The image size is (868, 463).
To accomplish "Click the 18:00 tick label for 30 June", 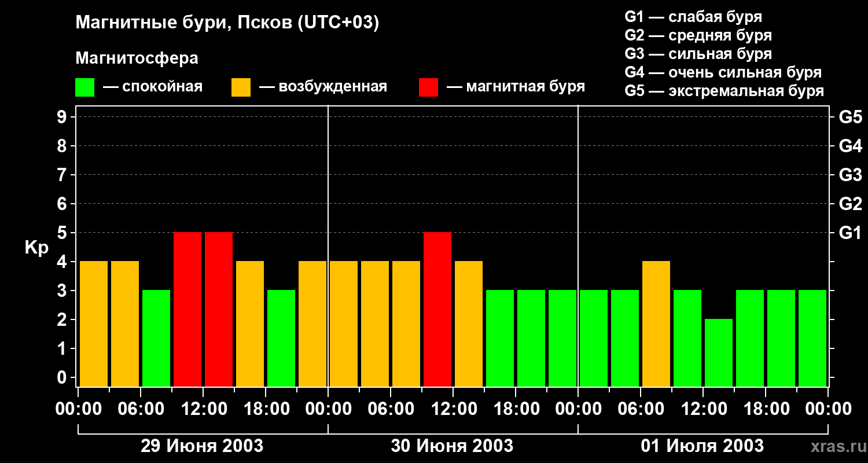I will 516,409.
